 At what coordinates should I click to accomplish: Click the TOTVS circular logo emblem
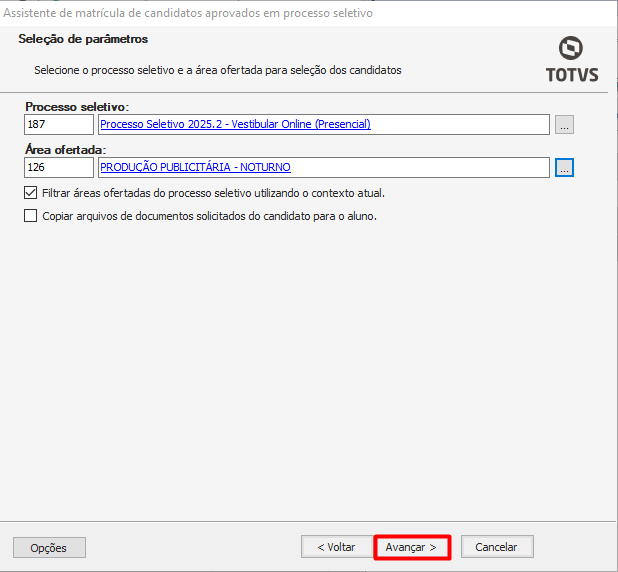click(572, 48)
